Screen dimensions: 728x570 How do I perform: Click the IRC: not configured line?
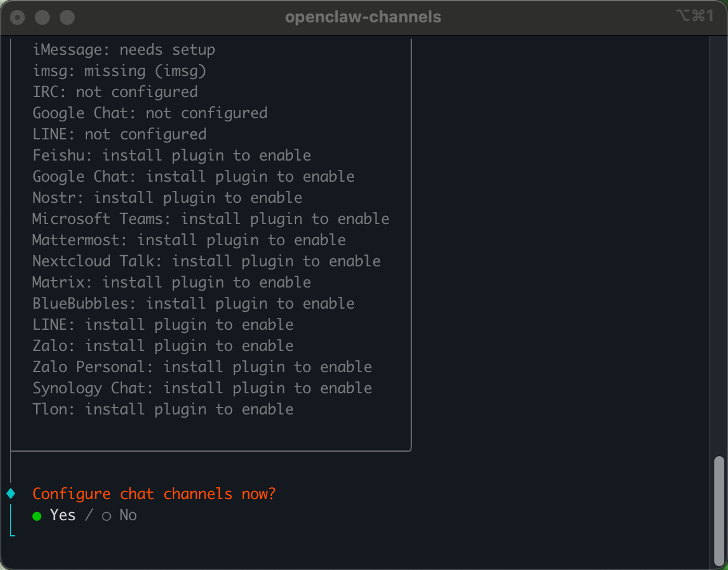click(x=115, y=92)
